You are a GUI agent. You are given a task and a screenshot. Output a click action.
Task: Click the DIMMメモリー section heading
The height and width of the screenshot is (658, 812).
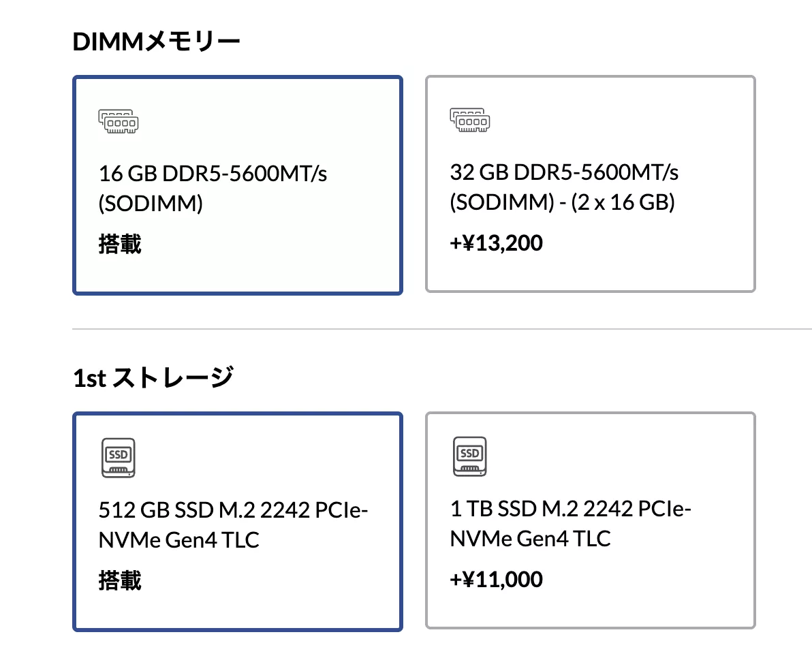coord(157,42)
